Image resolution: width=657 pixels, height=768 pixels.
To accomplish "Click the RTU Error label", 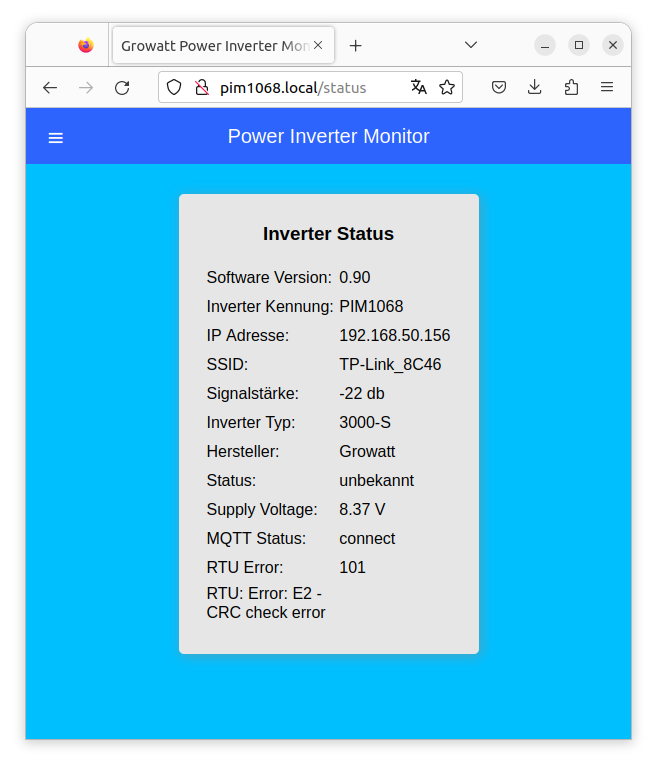I will tap(244, 567).
